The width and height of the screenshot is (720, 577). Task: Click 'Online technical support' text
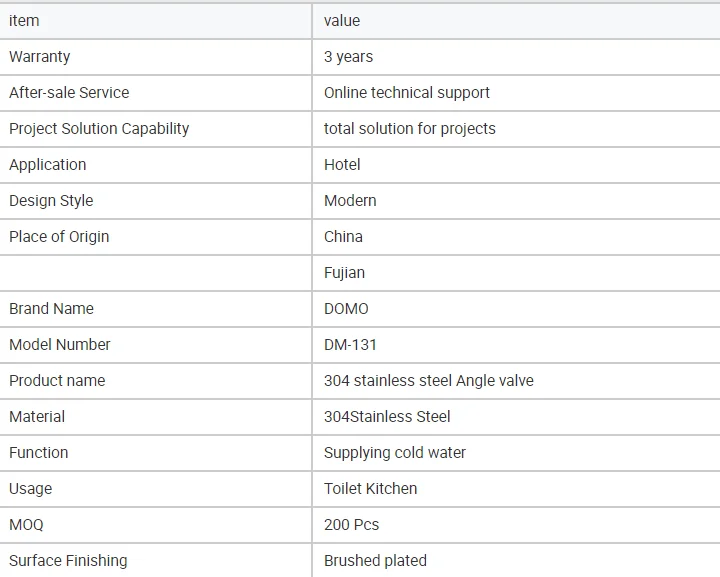point(407,93)
